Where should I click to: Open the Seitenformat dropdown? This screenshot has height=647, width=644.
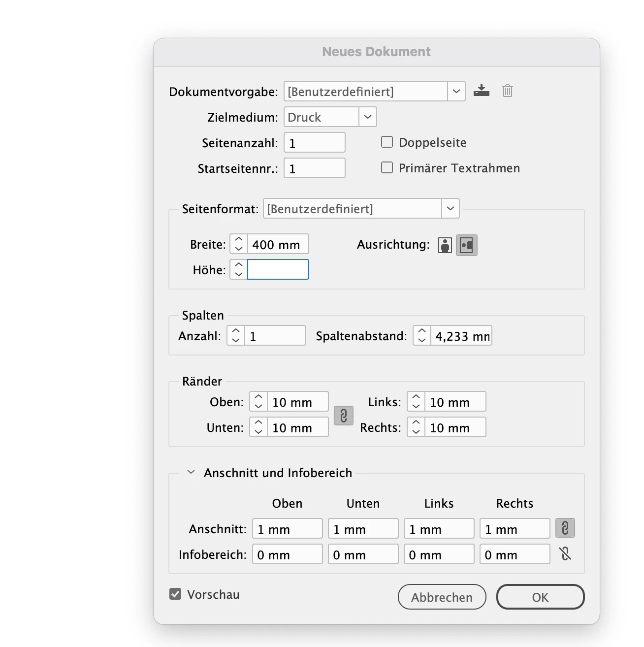451,208
